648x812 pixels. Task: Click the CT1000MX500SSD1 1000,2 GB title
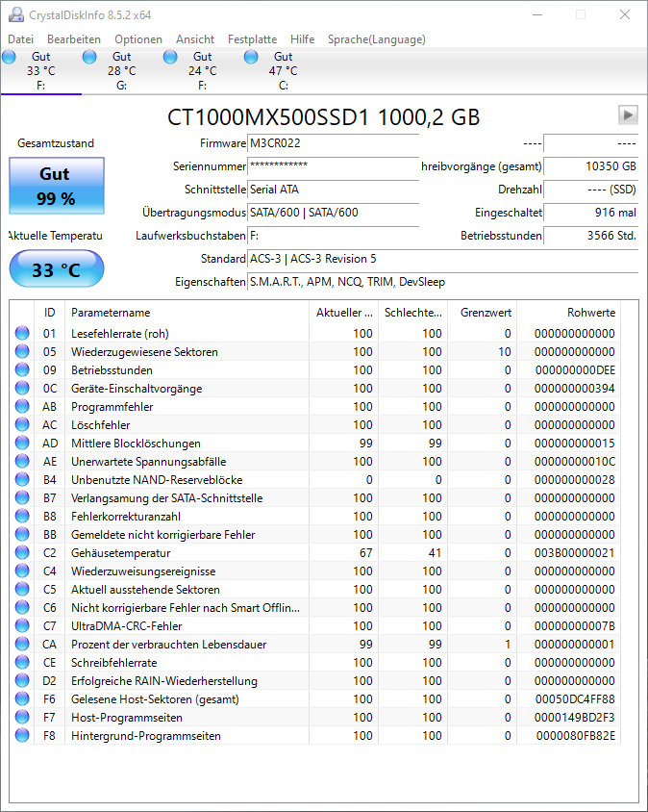pyautogui.click(x=323, y=117)
